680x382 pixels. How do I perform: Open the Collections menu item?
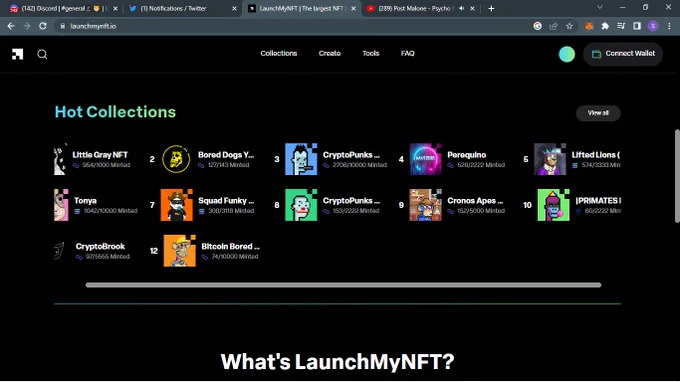point(278,53)
